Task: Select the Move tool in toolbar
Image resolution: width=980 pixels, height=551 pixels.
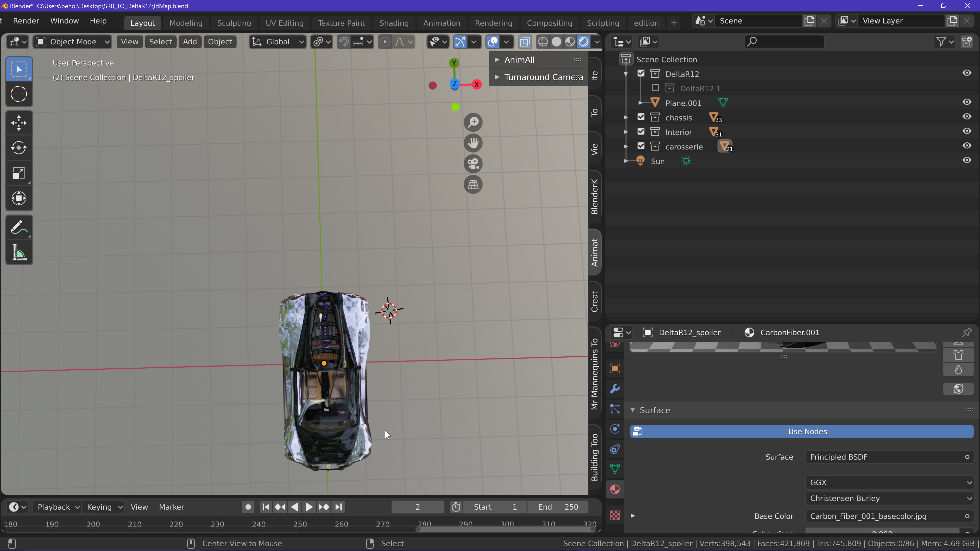Action: (x=19, y=123)
